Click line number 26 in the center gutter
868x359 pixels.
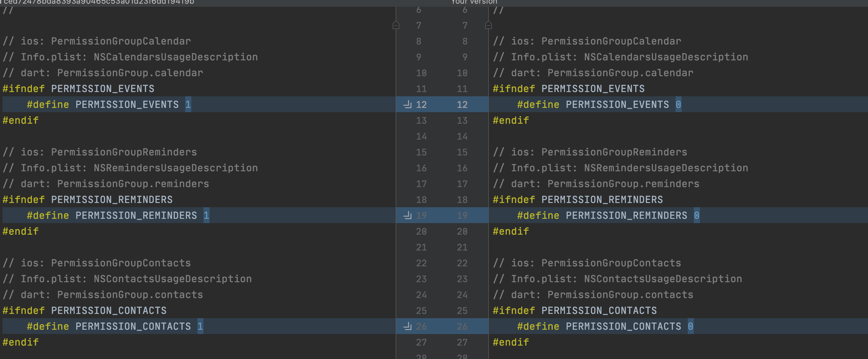pyautogui.click(x=422, y=326)
